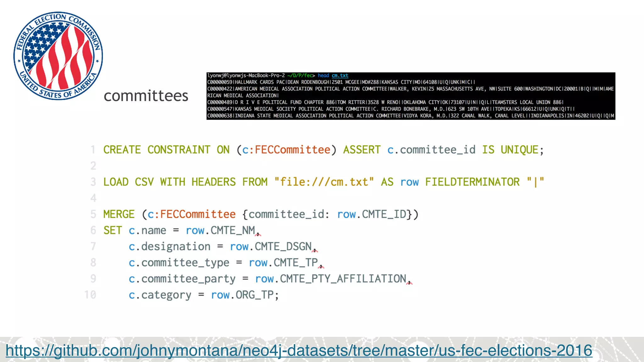Click the INDIANA STATE MEDICAL ASSOCIATION row
The image size is (644, 362).
point(411,116)
